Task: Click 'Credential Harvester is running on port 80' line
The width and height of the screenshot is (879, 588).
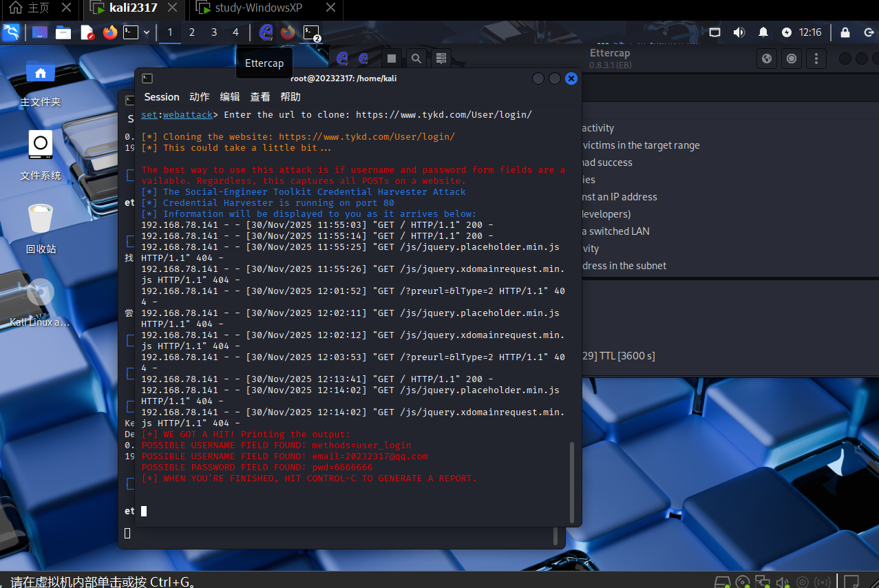Action: (x=268, y=203)
